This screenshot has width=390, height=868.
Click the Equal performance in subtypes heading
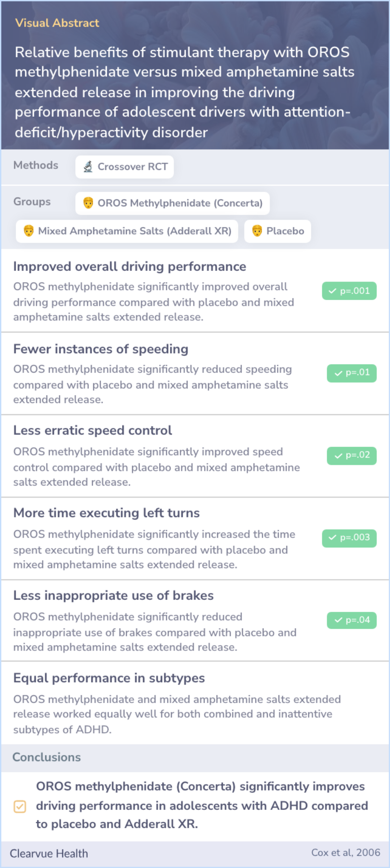pos(109,678)
